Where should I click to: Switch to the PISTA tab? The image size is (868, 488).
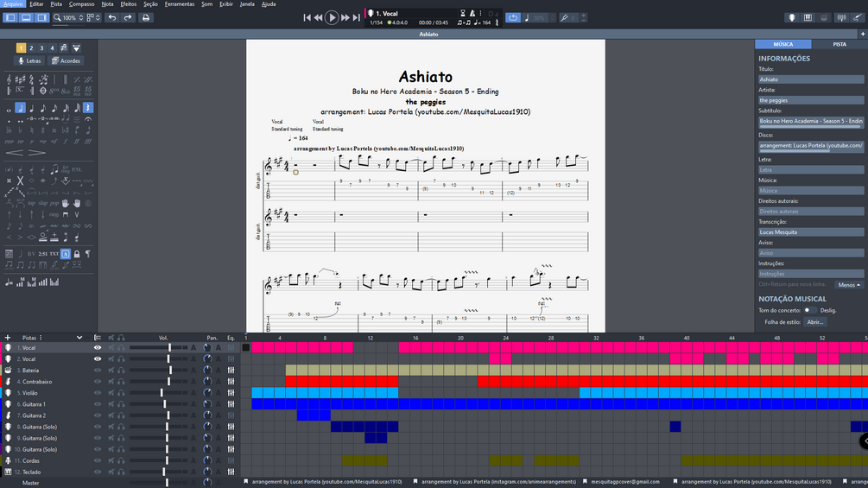[839, 44]
